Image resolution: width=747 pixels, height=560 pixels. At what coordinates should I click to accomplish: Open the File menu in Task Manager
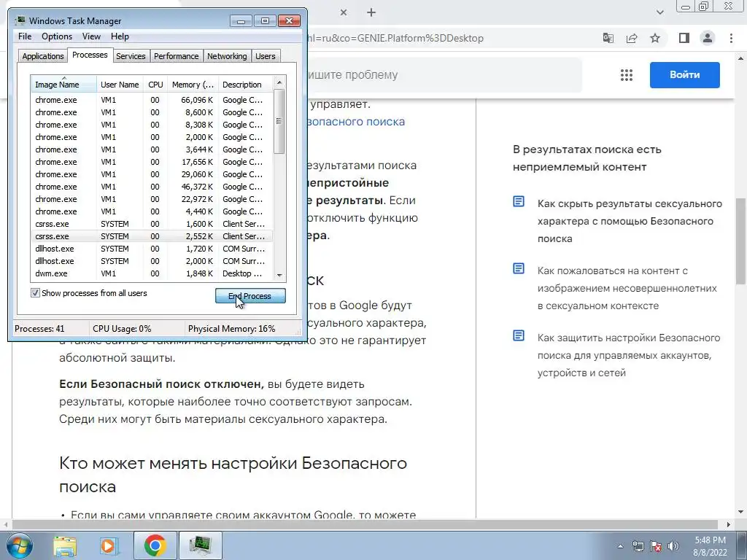pyautogui.click(x=25, y=36)
